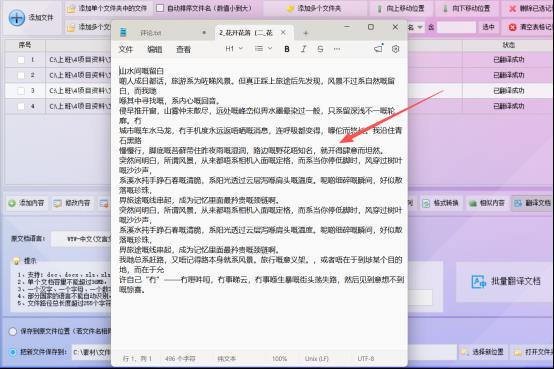The image size is (554, 369).
Task: Click the unsaved dot on the 评论.txt tab
Action: pyautogui.click(x=204, y=33)
